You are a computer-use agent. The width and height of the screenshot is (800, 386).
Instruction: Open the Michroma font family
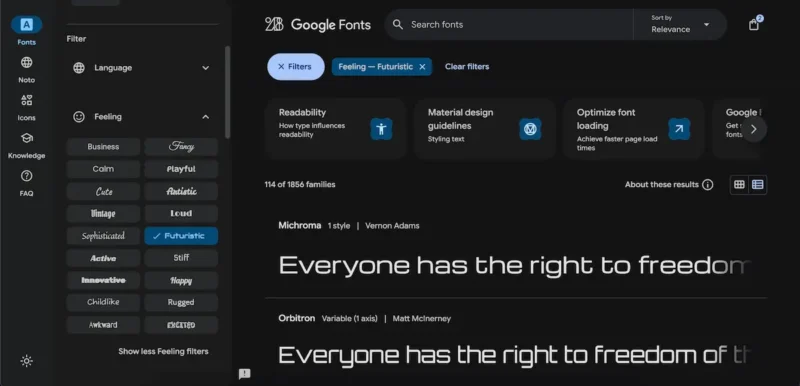pos(300,225)
